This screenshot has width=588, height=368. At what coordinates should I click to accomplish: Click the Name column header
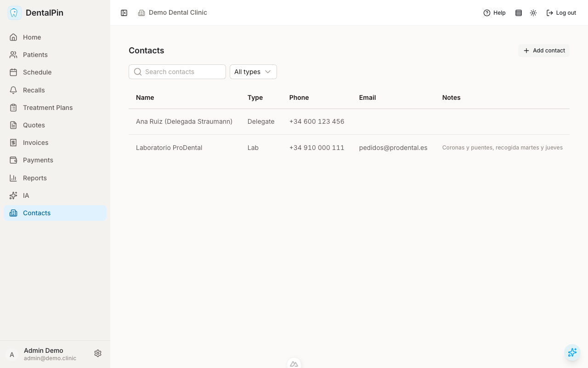(x=145, y=98)
